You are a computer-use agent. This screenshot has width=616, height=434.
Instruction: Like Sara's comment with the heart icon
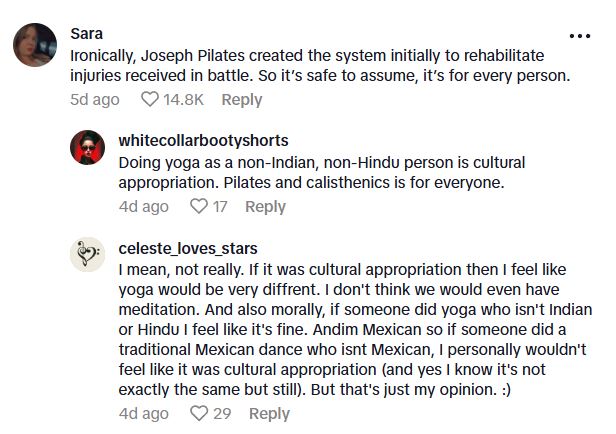[150, 100]
